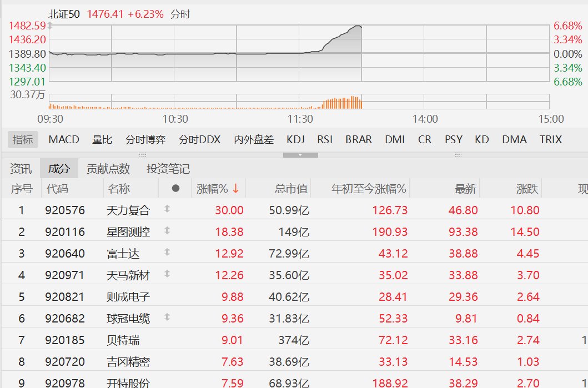
Task: Open stock 贝特瑞 from the list
Action: pos(120,340)
